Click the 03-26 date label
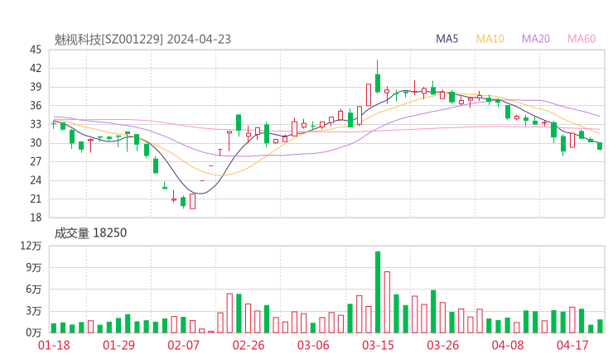The height and width of the screenshot is (364, 613). (443, 345)
